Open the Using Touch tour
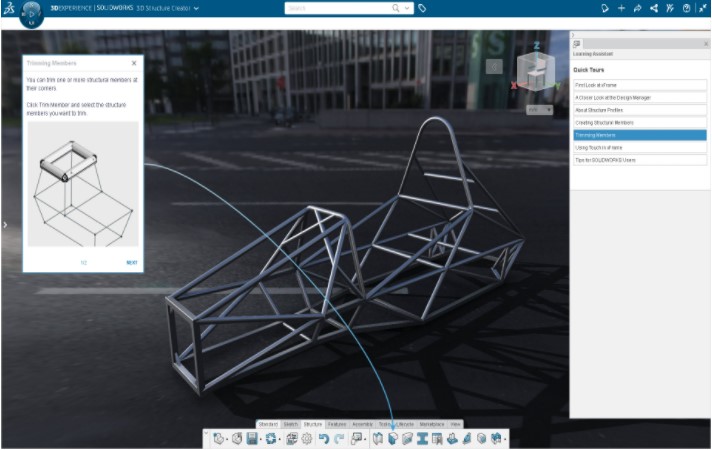The height and width of the screenshot is (450, 712). coord(640,148)
